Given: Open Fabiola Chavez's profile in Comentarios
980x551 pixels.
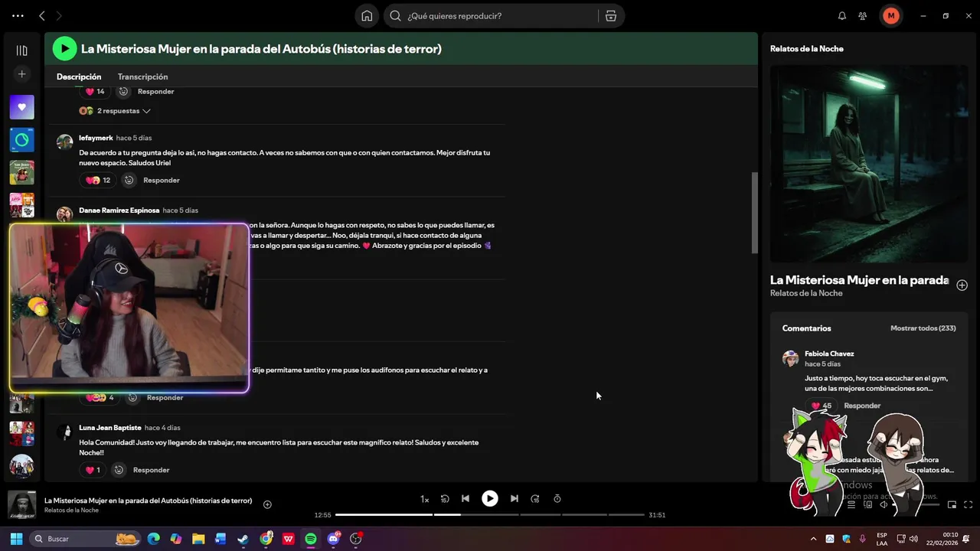Looking at the screenshot, I should pos(829,354).
